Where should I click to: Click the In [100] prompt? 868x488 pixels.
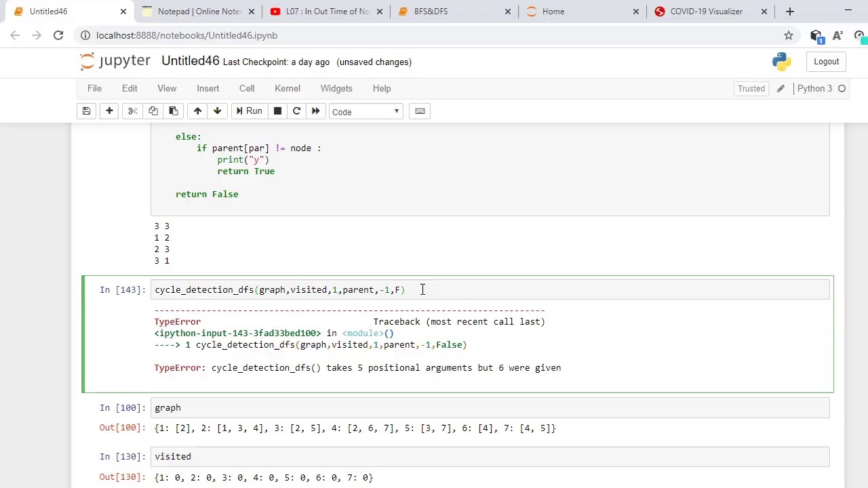pyautogui.click(x=122, y=407)
